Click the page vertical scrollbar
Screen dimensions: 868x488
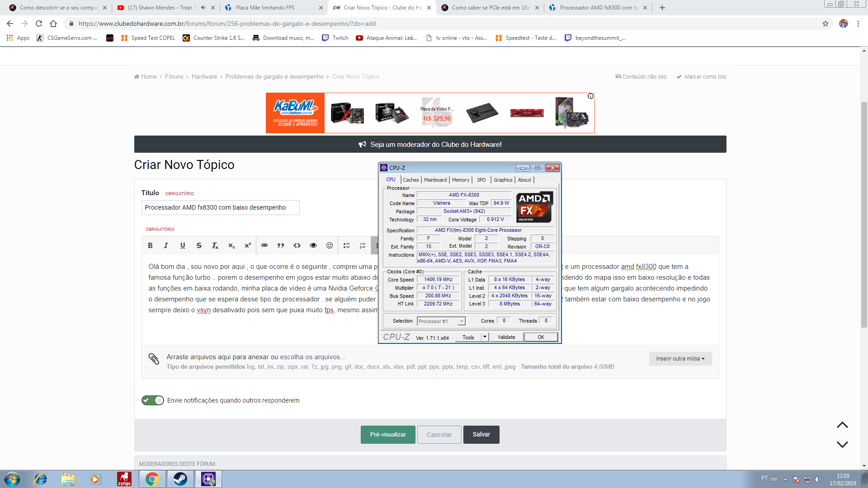pos(864,215)
